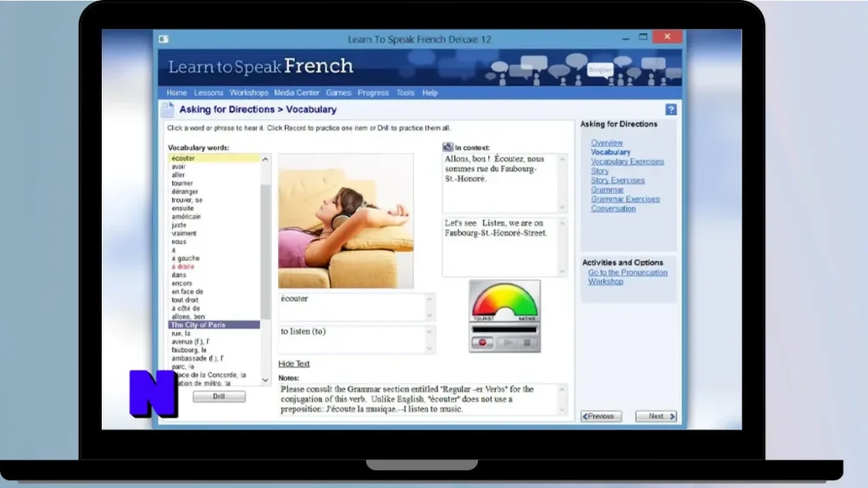Click the Stop button in recorder

[527, 343]
